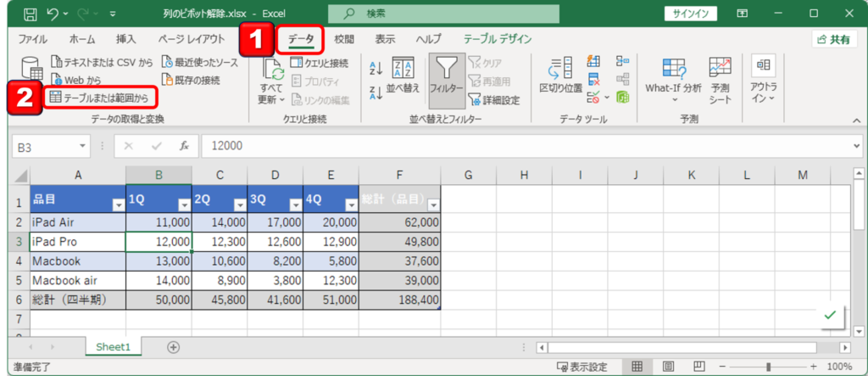Switch to the ホーム tab
The image size is (868, 376).
pyautogui.click(x=82, y=39)
